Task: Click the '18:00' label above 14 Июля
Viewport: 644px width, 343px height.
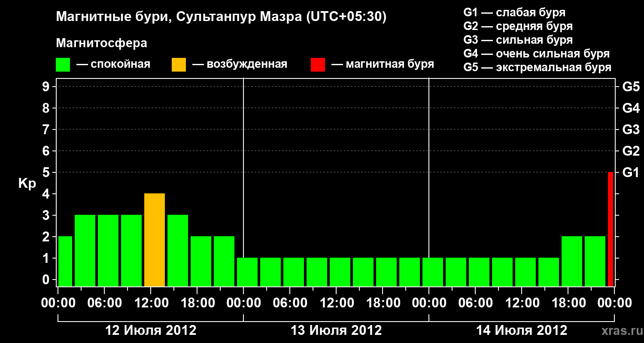Action: click(x=568, y=303)
